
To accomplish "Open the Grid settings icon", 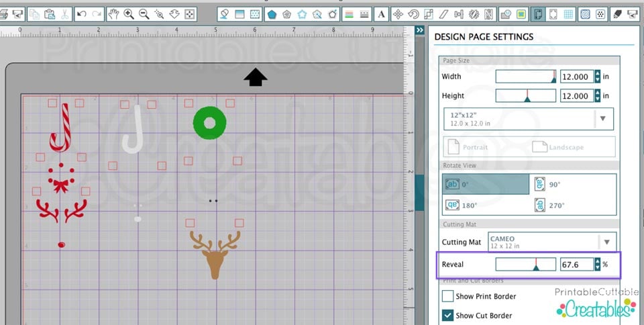I will click(568, 14).
